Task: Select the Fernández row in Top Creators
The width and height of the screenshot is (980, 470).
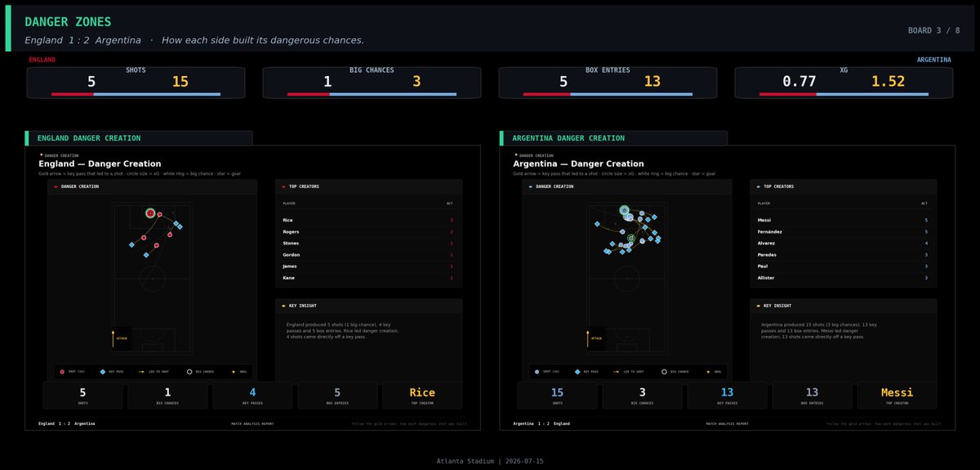Action: click(843, 232)
